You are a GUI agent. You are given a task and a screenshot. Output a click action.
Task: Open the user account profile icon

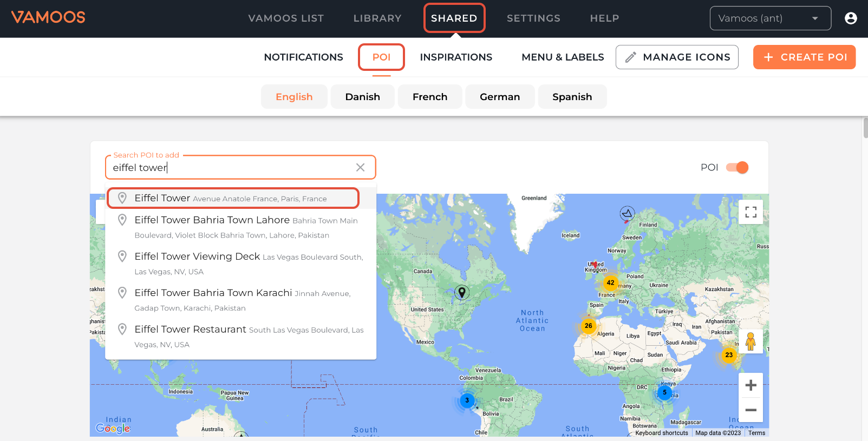pyautogui.click(x=851, y=18)
